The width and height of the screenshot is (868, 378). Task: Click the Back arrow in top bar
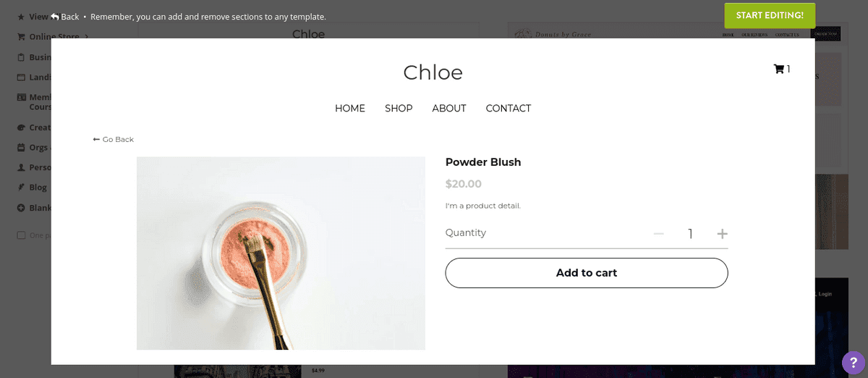[x=65, y=17]
